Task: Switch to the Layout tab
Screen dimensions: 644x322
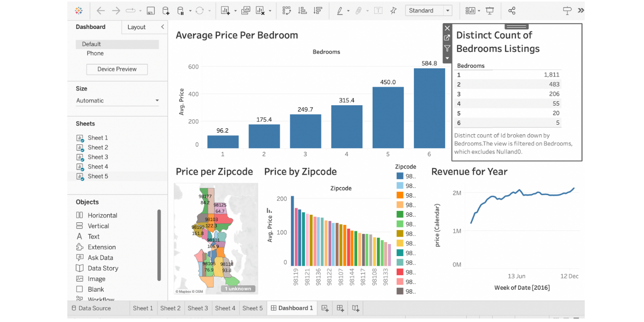Action: click(136, 27)
